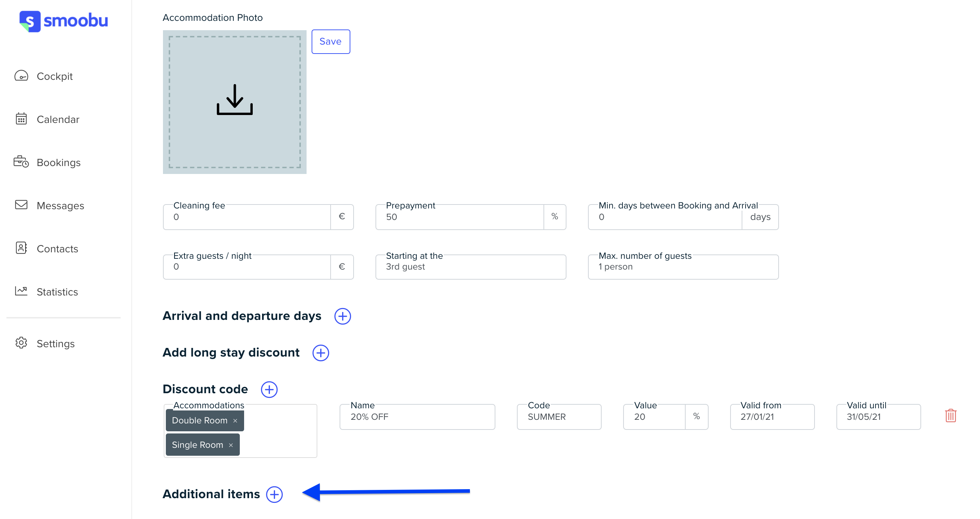Save the accommodation settings
The height and width of the screenshot is (519, 980).
[x=331, y=42]
